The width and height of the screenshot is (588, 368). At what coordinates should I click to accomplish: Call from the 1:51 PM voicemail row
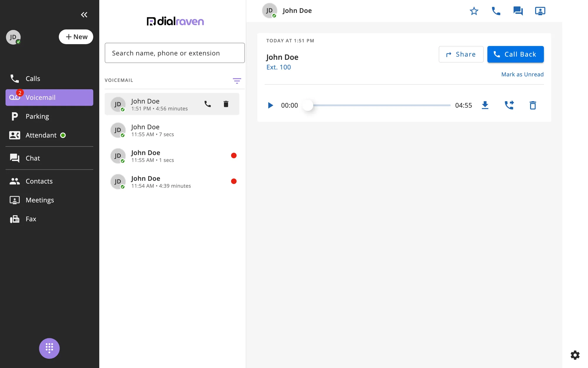[x=208, y=104]
